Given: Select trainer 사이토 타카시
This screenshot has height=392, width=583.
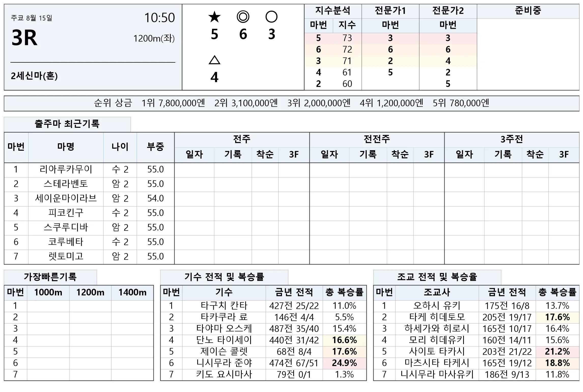Looking at the screenshot, I should click(x=437, y=352).
